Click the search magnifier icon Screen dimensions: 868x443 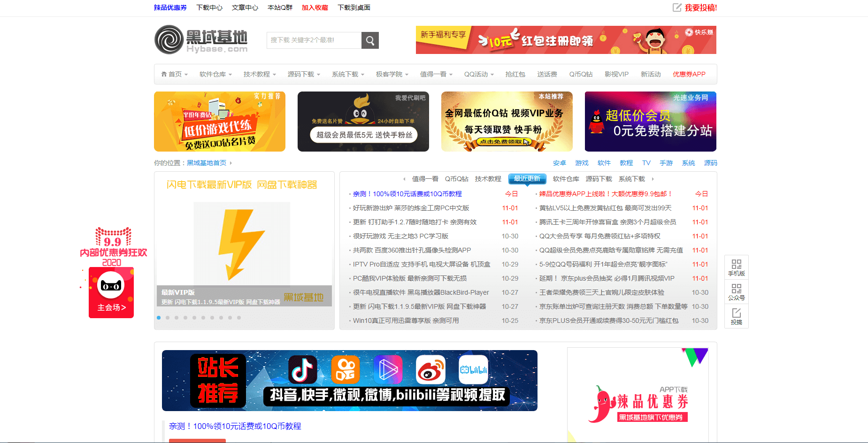coord(369,40)
